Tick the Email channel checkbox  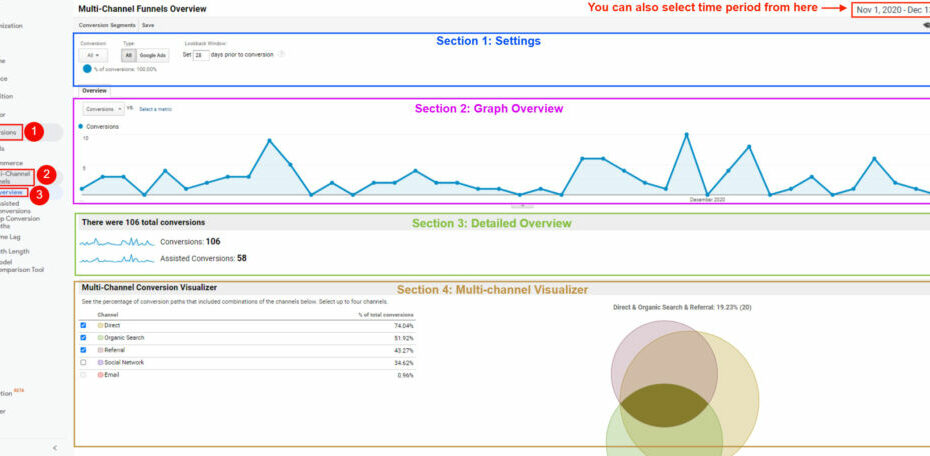point(83,375)
